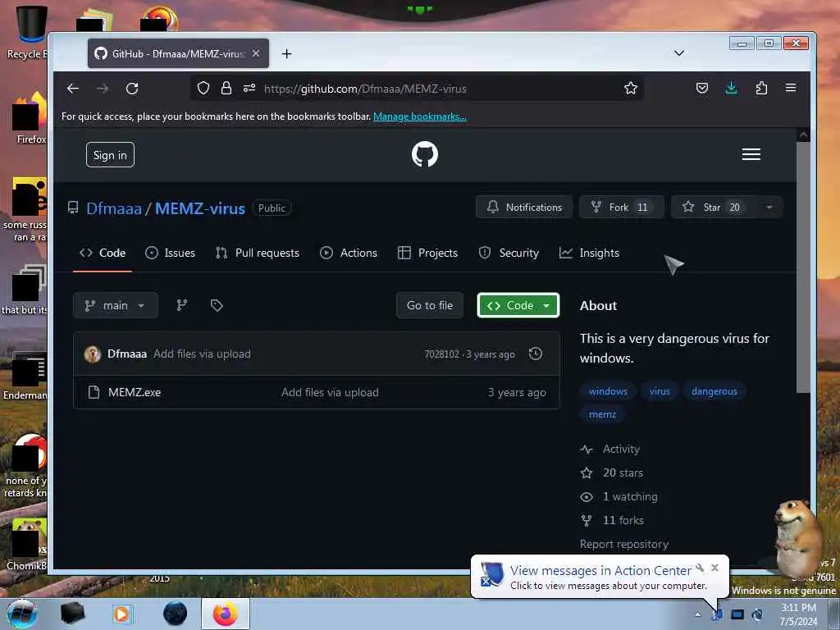The height and width of the screenshot is (630, 840).
Task: Open the Projects tab
Action: [427, 253]
